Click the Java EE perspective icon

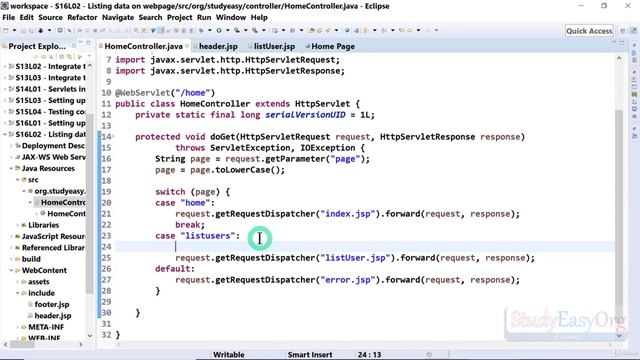[x=633, y=31]
